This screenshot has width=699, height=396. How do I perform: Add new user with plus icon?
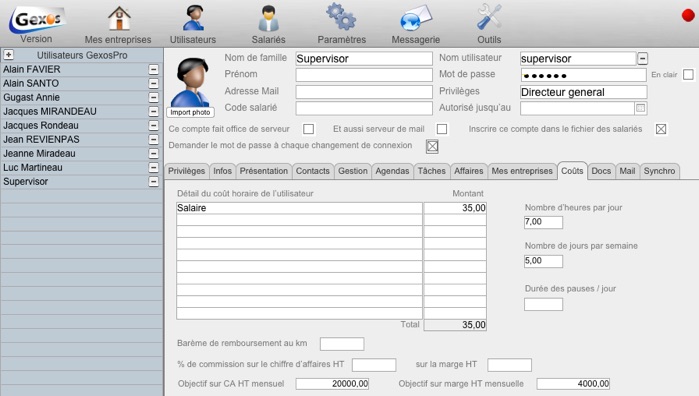coord(8,55)
